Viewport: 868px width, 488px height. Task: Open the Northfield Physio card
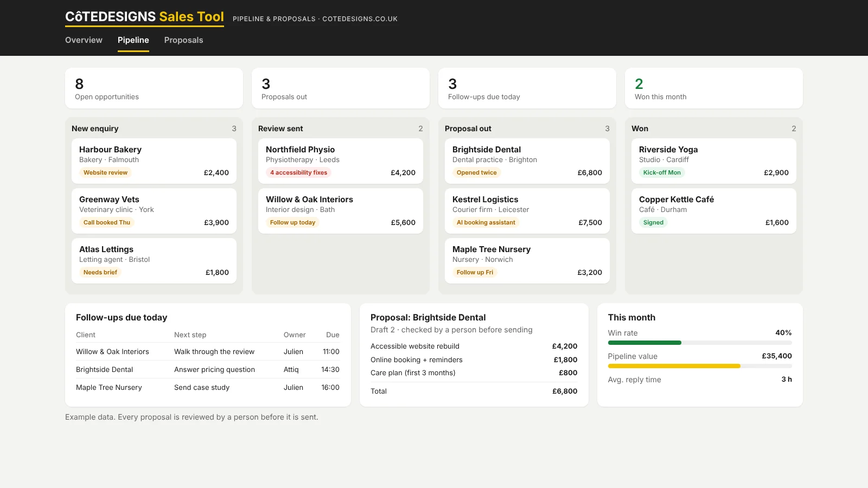pyautogui.click(x=341, y=161)
